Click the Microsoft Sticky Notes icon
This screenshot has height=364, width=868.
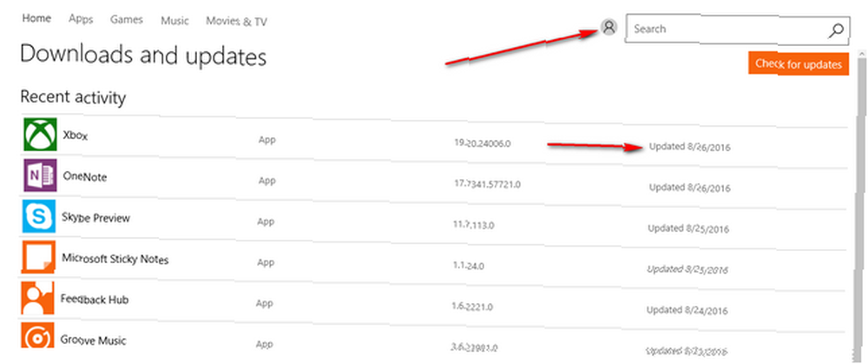point(38,258)
